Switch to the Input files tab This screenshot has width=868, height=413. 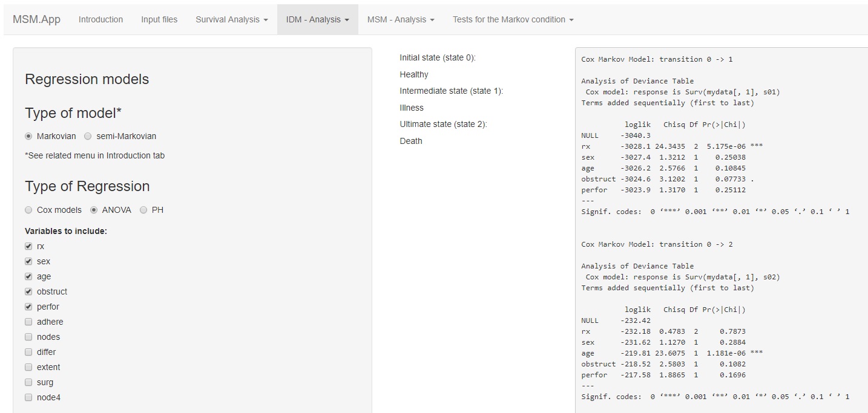point(159,19)
